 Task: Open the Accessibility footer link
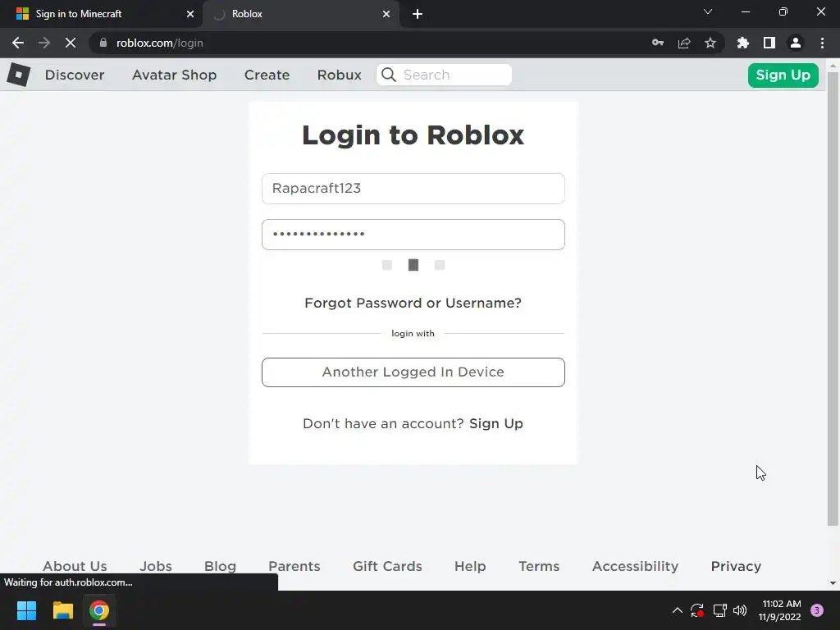[x=636, y=566]
